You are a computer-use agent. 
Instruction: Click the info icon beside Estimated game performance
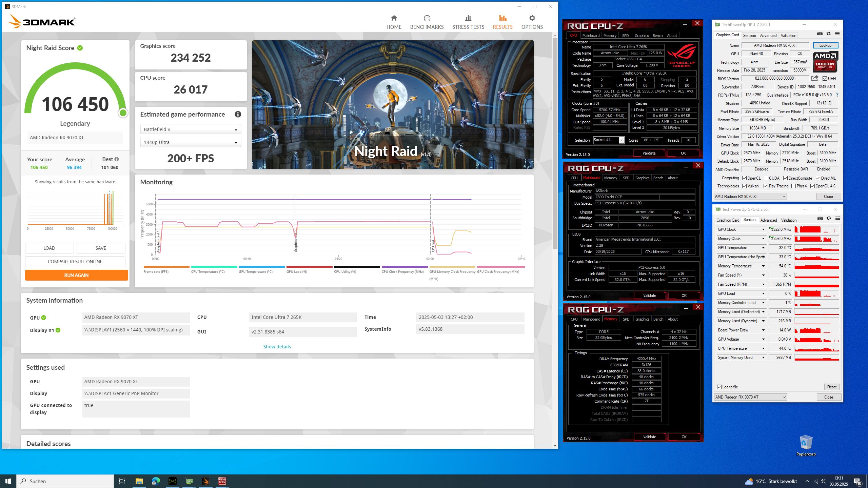(238, 114)
